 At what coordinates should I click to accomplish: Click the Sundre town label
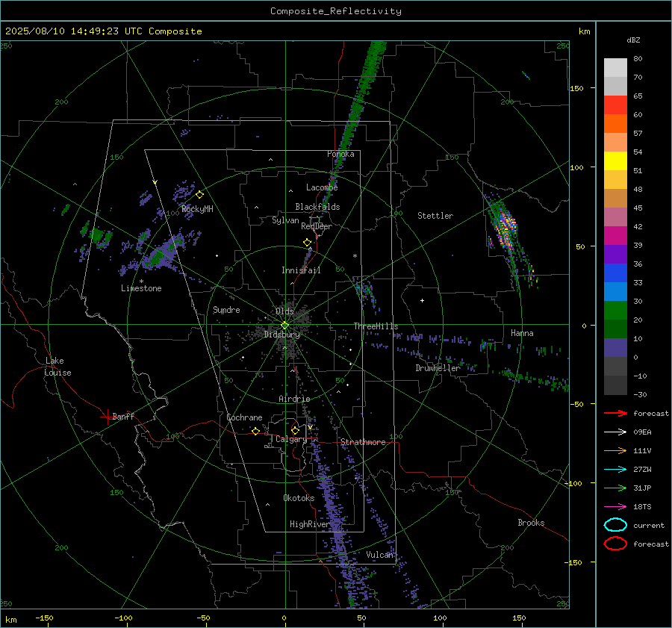coord(226,310)
